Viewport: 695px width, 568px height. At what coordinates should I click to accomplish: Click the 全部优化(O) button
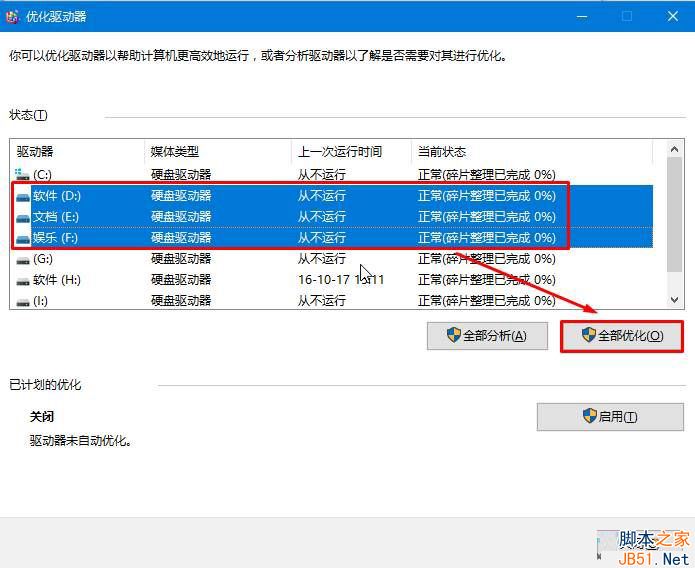[x=622, y=336]
